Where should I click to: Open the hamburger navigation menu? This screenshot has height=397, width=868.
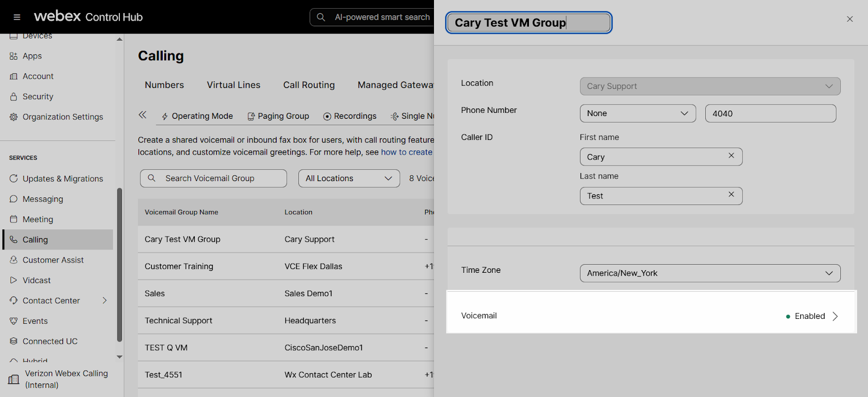pyautogui.click(x=17, y=17)
